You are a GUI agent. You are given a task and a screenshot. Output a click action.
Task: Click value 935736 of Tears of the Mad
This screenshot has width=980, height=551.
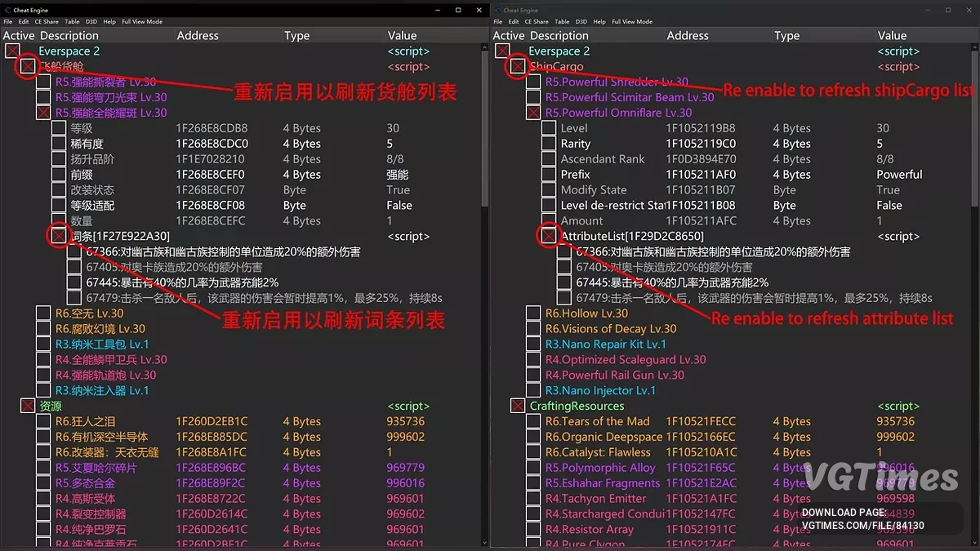[895, 421]
